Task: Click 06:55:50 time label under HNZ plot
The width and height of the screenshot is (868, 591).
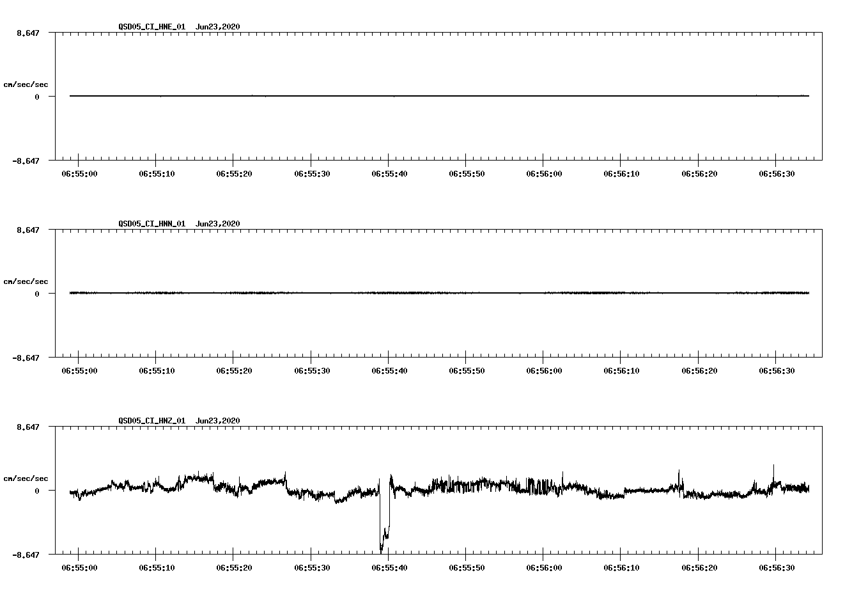Action: coord(467,568)
